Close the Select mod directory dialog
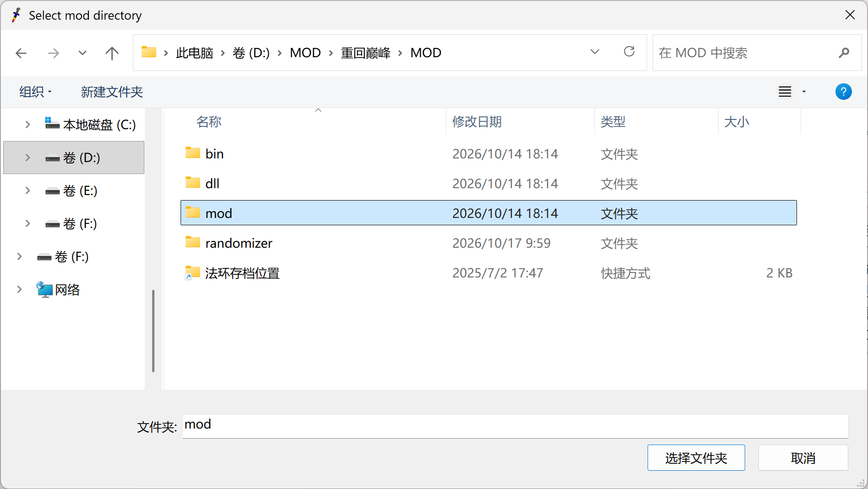The width and height of the screenshot is (868, 489). pyautogui.click(x=850, y=15)
